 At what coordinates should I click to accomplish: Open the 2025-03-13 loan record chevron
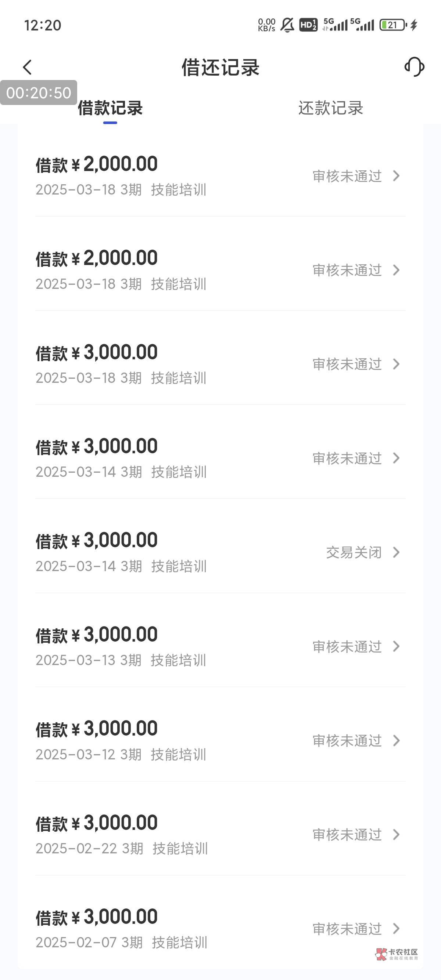tap(397, 646)
